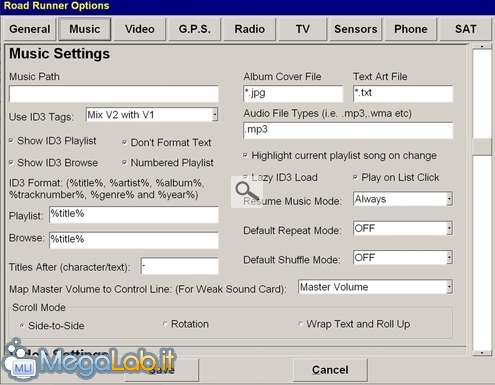The width and height of the screenshot is (495, 385).
Task: Switch to the Radio tab
Action: (249, 29)
